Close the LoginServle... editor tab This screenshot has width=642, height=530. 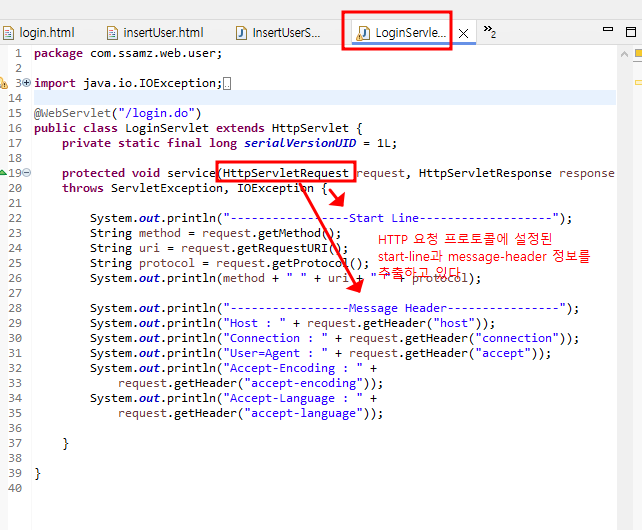coord(463,33)
